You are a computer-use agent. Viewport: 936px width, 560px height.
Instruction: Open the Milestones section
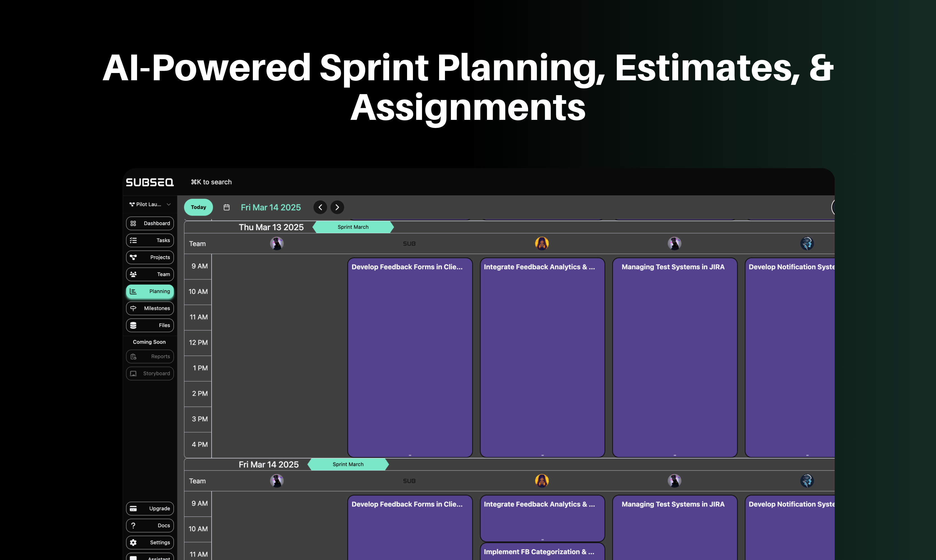pyautogui.click(x=150, y=308)
